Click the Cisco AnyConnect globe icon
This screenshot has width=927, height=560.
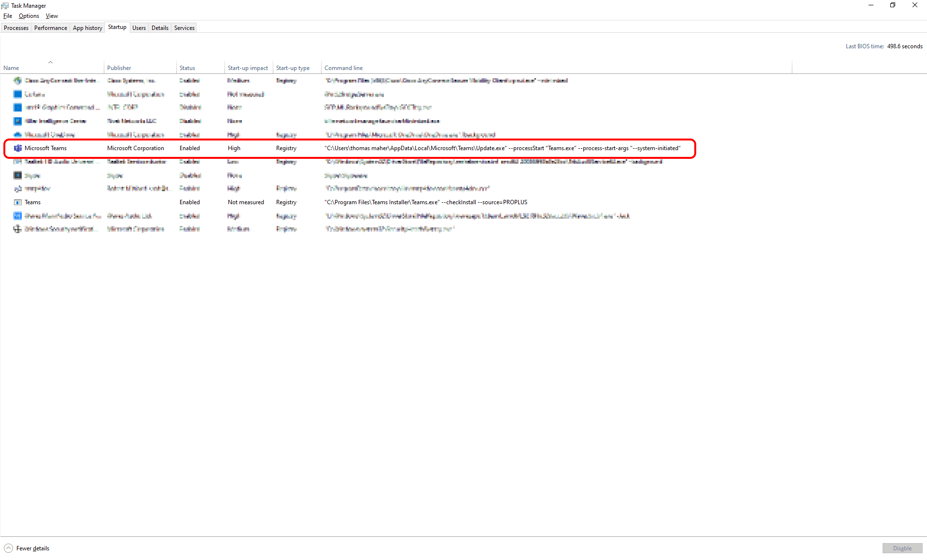[x=18, y=81]
